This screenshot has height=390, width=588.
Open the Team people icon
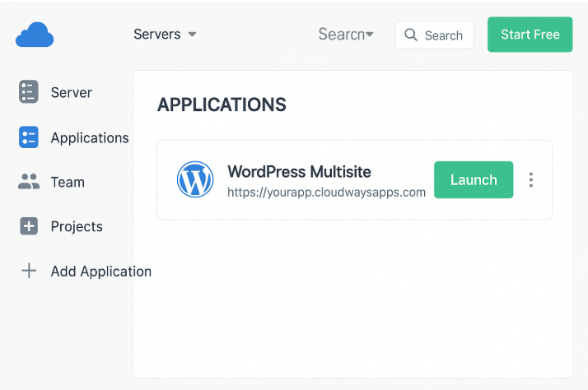coord(29,181)
